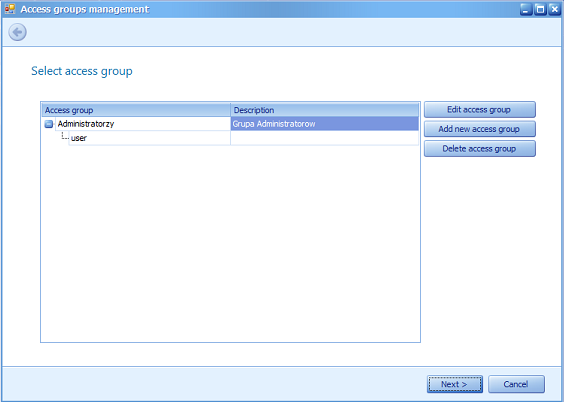Minimize the Access groups management window

coord(526,9)
